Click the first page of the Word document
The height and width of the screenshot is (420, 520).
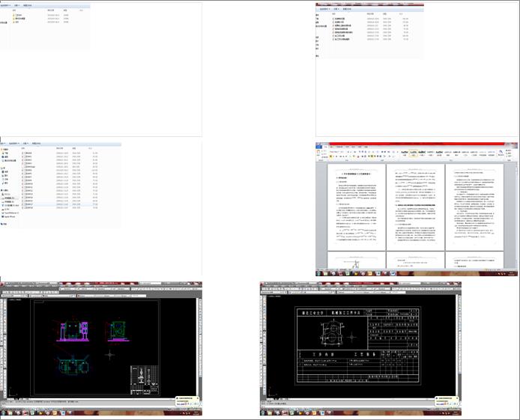pyautogui.click(x=357, y=207)
